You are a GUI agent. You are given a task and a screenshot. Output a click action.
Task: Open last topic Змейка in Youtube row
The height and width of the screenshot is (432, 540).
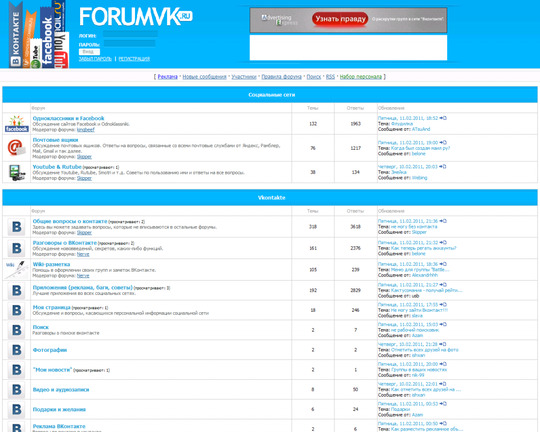pos(398,172)
